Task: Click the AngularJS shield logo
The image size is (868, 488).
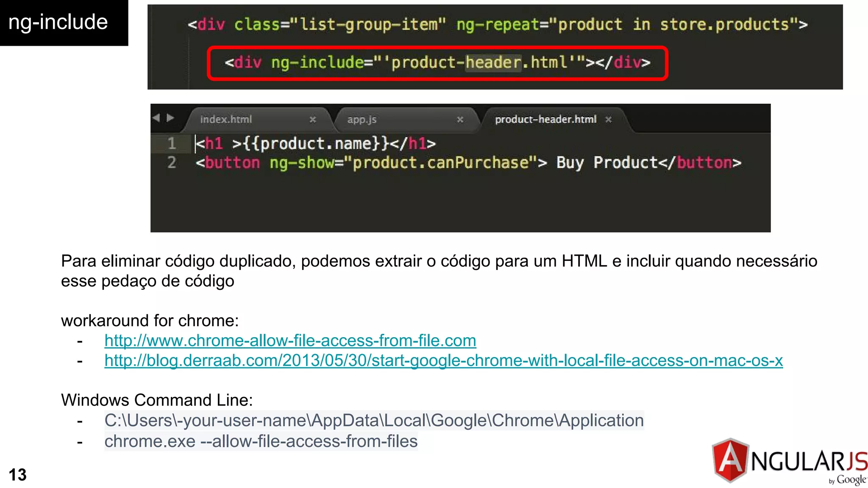Action: click(x=730, y=460)
